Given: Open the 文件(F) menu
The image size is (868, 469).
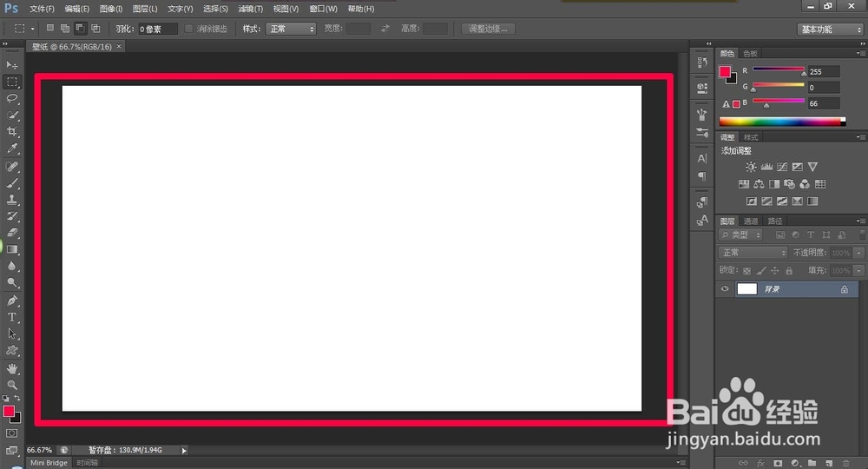Looking at the screenshot, I should (42, 9).
